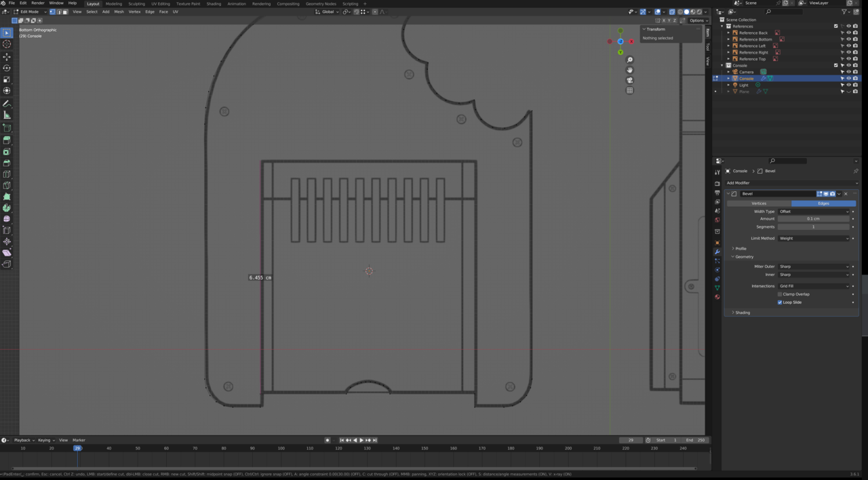Select the Annotate tool

[x=7, y=102]
